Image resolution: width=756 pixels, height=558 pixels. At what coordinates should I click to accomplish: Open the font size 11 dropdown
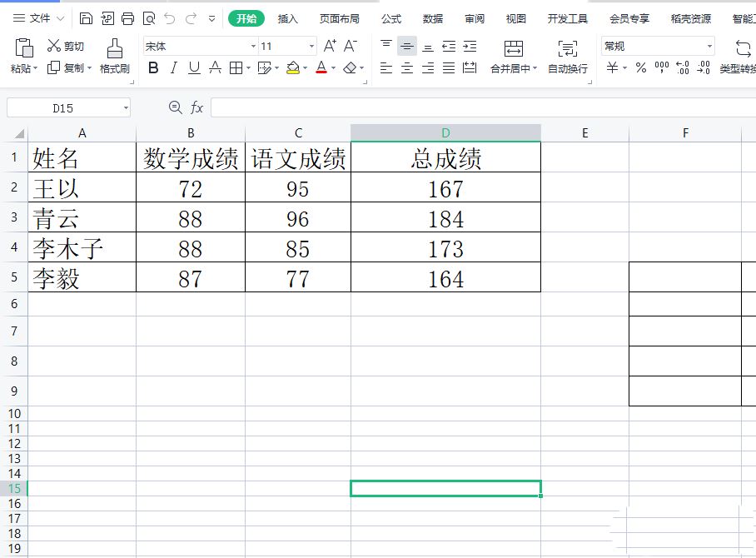point(311,47)
